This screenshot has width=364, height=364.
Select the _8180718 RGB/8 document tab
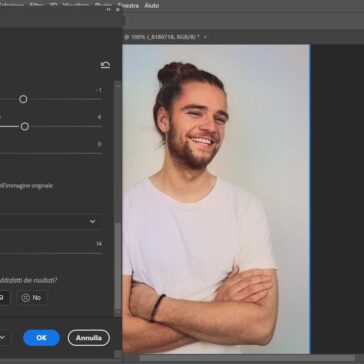[x=162, y=37]
